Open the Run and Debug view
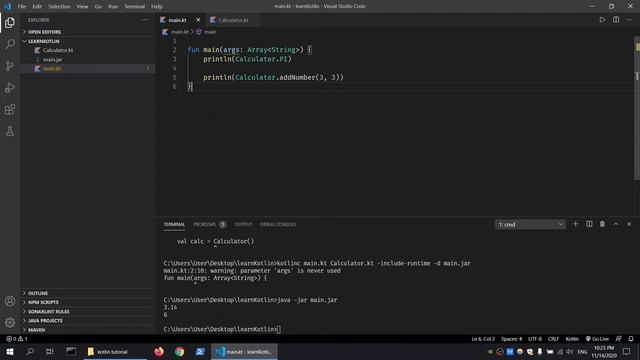640x360 pixels. (x=10, y=87)
